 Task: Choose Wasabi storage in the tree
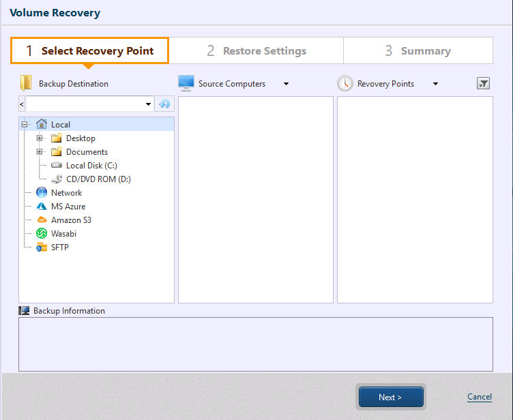(63, 234)
